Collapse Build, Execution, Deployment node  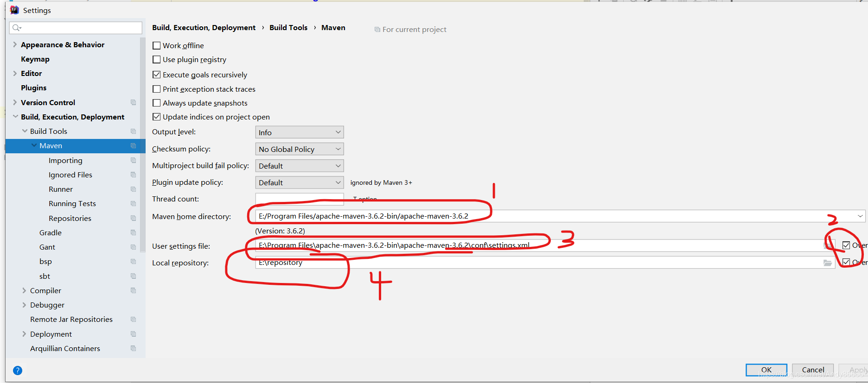point(15,117)
